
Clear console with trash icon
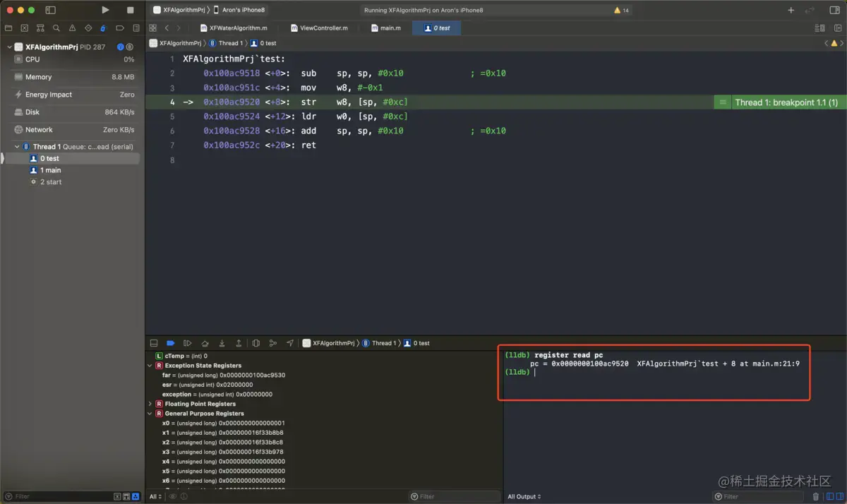(x=816, y=497)
